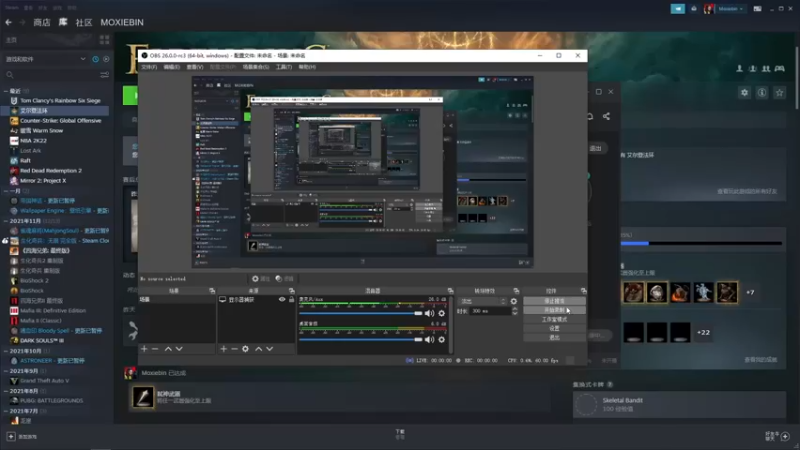This screenshot has height=450, width=800.
Task: Toggle ready-to-play filter icon in Steam library
Action: coord(106,59)
